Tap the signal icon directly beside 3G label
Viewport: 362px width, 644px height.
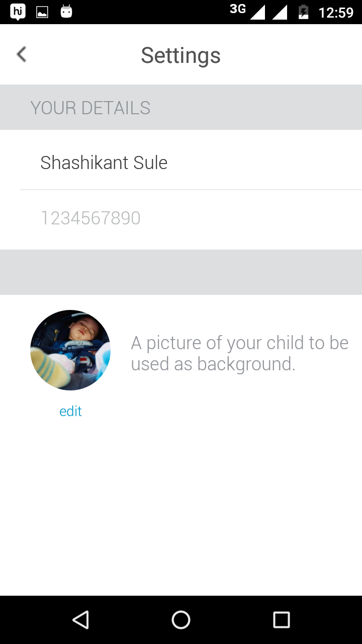(x=257, y=12)
